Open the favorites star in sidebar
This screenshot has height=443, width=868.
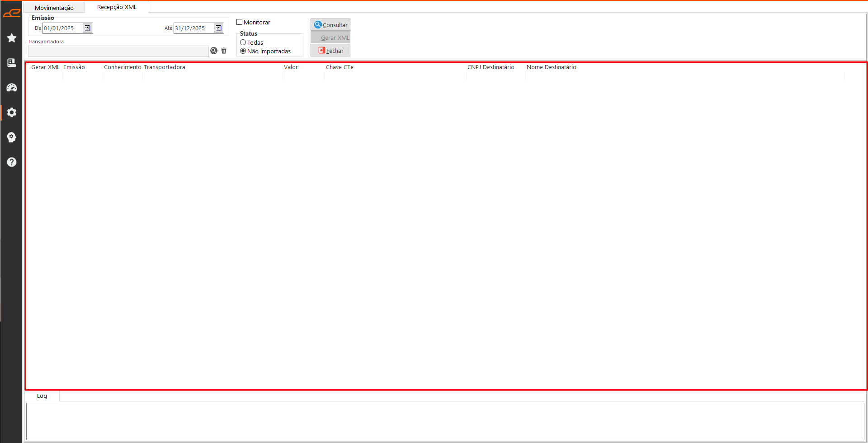[12, 38]
